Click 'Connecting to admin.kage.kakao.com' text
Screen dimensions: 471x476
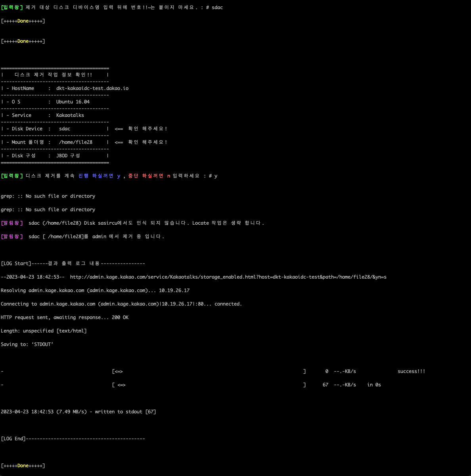pyautogui.click(x=48, y=304)
